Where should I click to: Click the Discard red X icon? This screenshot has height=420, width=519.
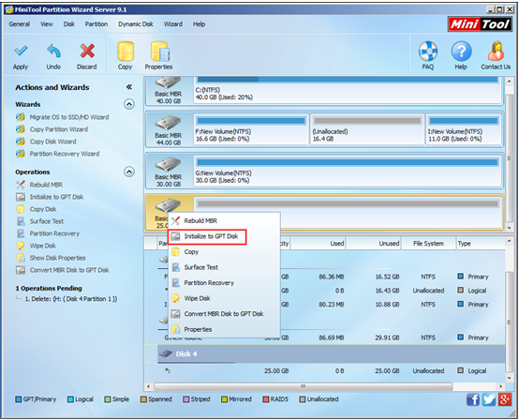point(87,51)
